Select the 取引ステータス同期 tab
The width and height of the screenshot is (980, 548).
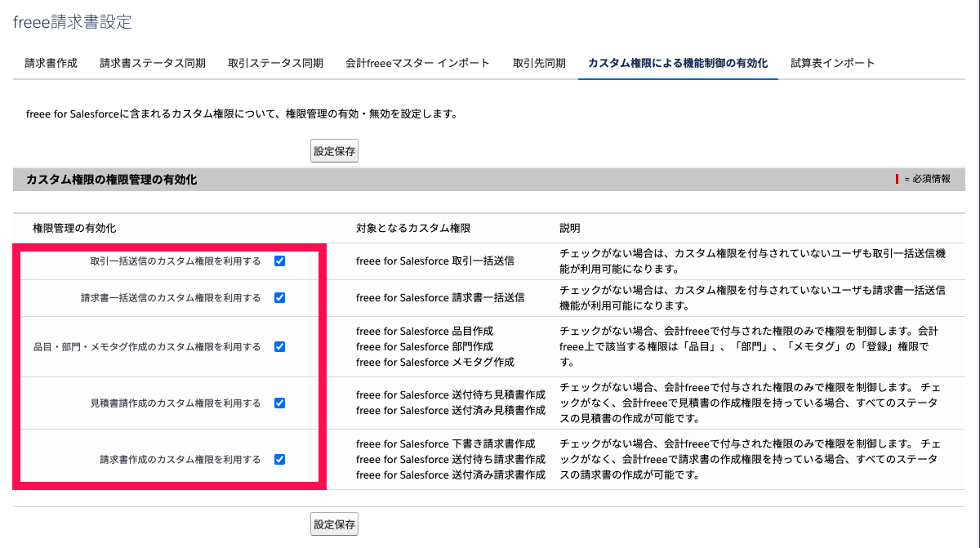[276, 61]
